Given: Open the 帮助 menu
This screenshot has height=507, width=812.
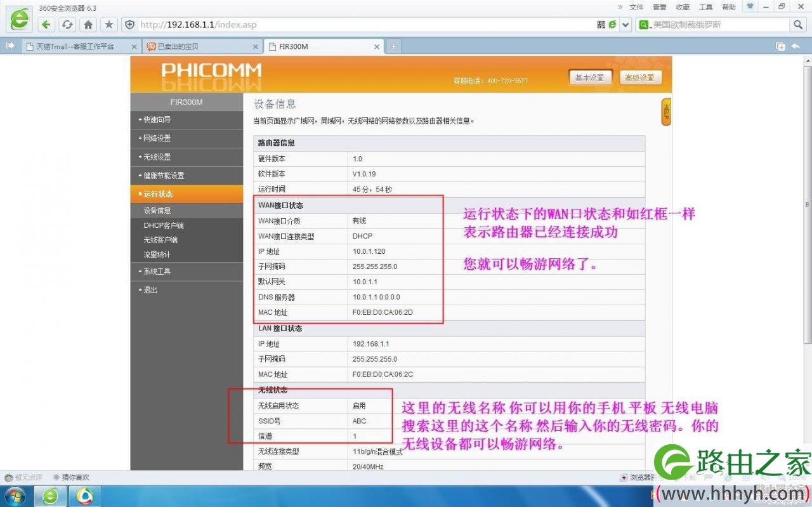Looking at the screenshot, I should [x=729, y=7].
